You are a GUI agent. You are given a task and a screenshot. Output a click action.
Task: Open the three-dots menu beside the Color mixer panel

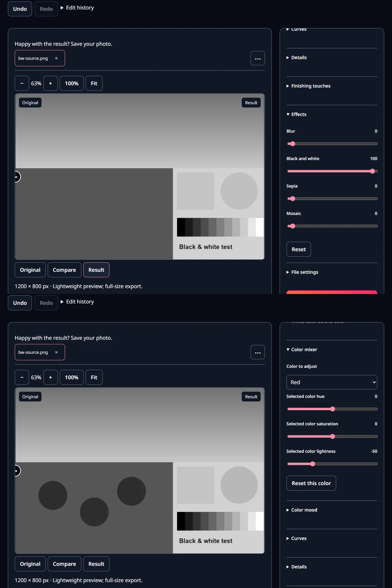click(x=258, y=352)
